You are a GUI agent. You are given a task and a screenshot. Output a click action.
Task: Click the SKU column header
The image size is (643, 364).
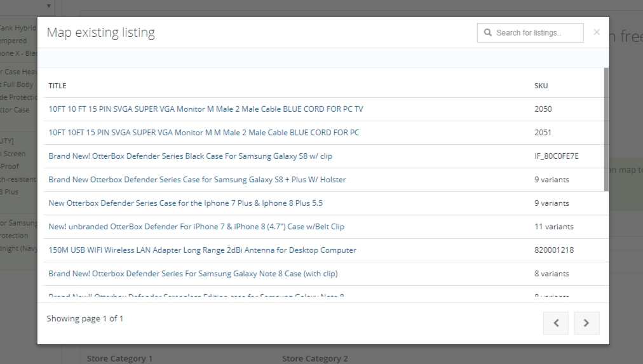point(541,86)
